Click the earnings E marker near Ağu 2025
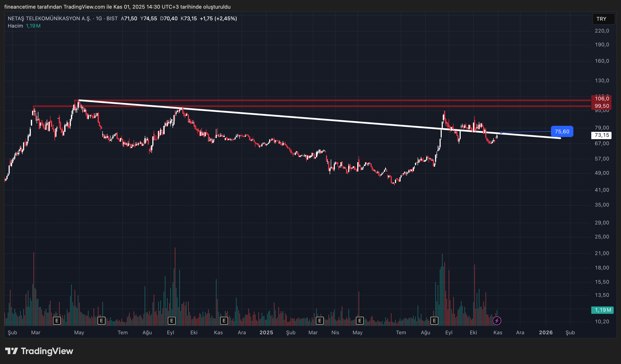The image size is (621, 364). (x=434, y=321)
